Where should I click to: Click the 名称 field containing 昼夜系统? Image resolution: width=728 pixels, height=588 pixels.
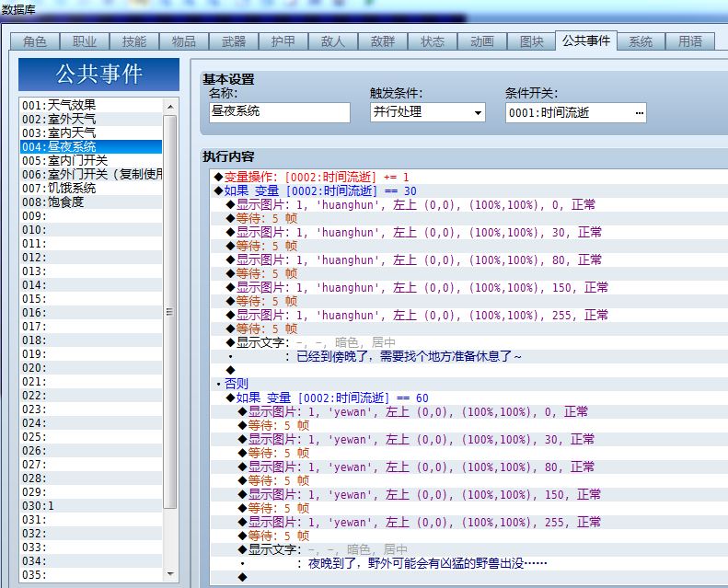(x=280, y=112)
